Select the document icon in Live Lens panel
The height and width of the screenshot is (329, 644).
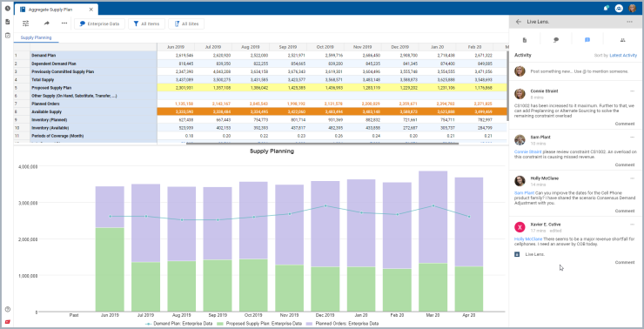click(x=525, y=40)
